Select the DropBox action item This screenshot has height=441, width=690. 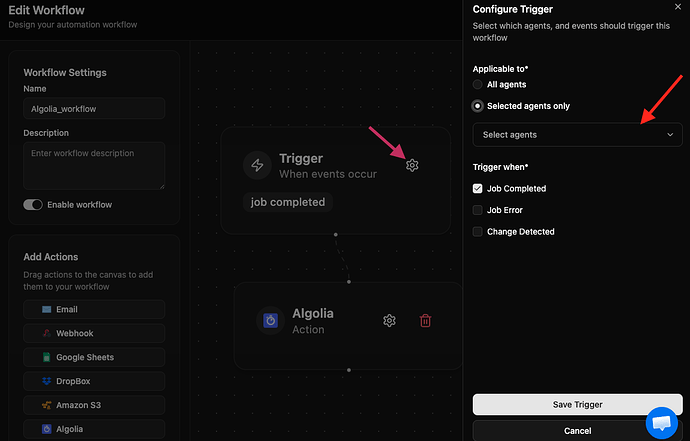coord(94,381)
